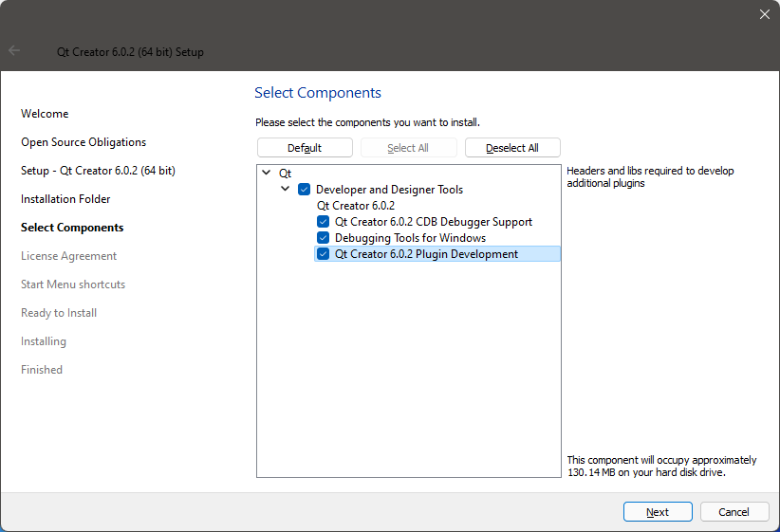
Task: Click Select Components step in sidebar
Action: tap(72, 228)
